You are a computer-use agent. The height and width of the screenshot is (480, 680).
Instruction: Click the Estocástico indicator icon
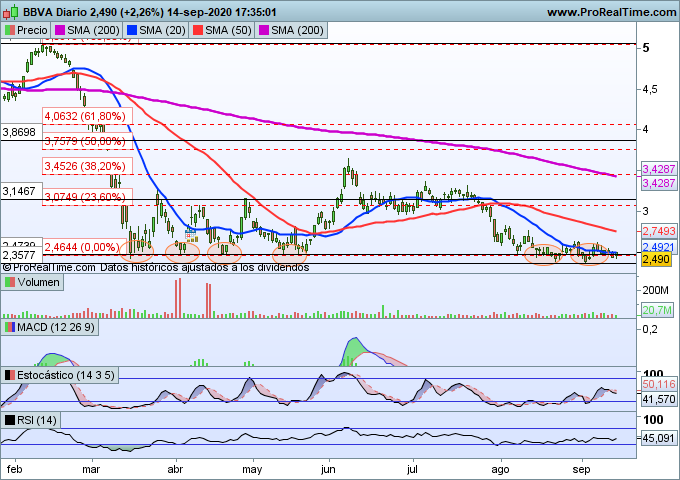pyautogui.click(x=9, y=375)
